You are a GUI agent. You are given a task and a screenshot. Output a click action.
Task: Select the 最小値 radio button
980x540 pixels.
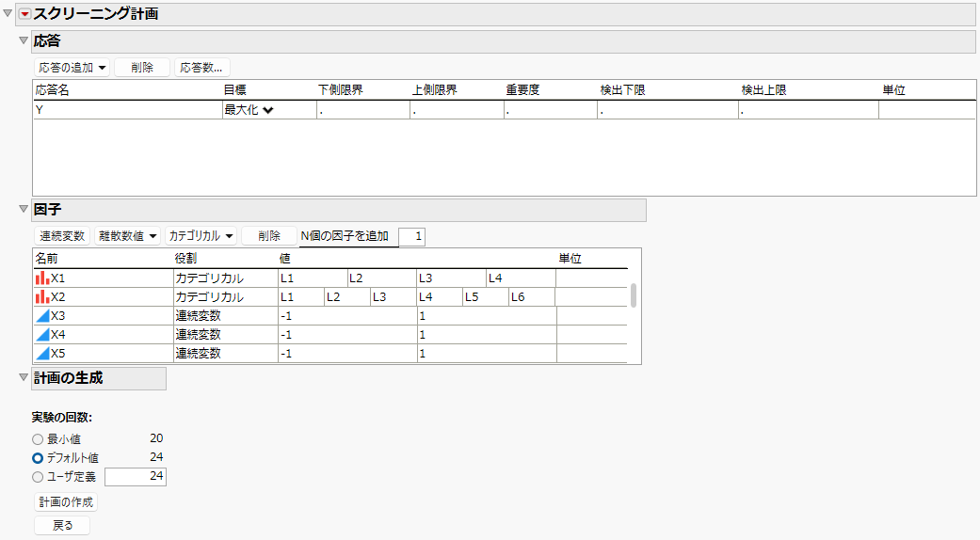pyautogui.click(x=38, y=439)
